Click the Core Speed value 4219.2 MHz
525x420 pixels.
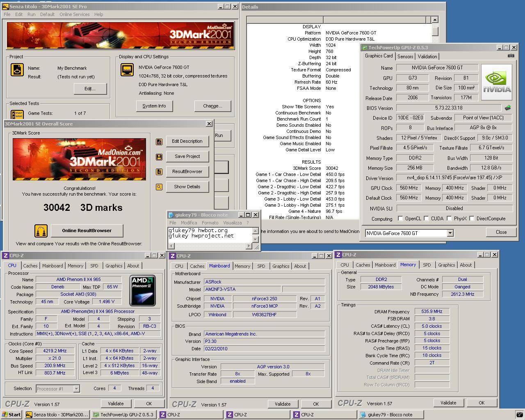click(x=55, y=351)
